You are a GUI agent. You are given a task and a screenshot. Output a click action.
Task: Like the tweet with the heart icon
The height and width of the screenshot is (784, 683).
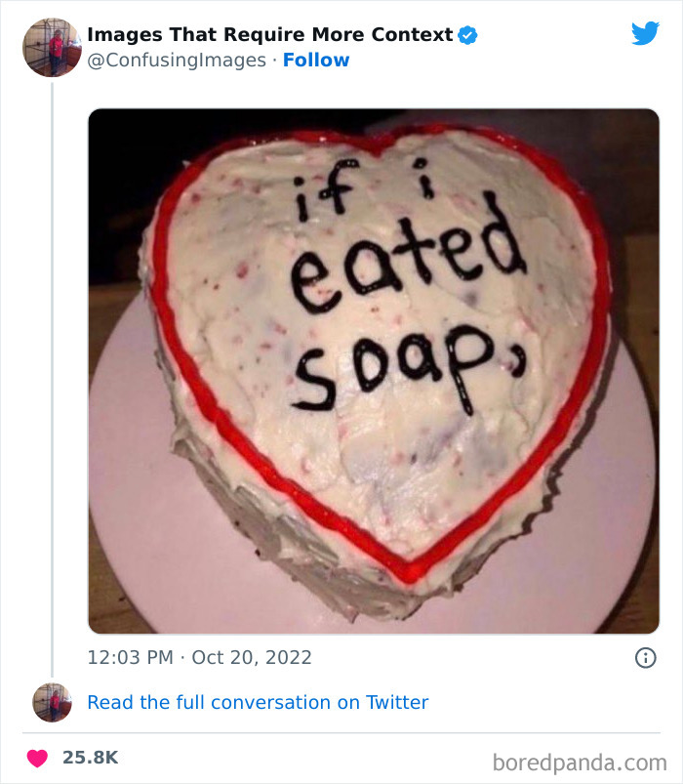pos(37,758)
